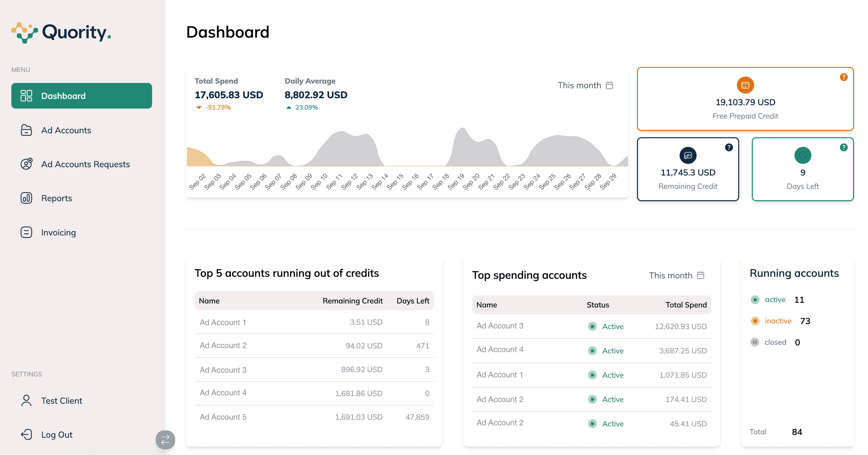This screenshot has width=868, height=455.
Task: Click the dark Remaining Credit wallet icon
Action: pos(688,156)
